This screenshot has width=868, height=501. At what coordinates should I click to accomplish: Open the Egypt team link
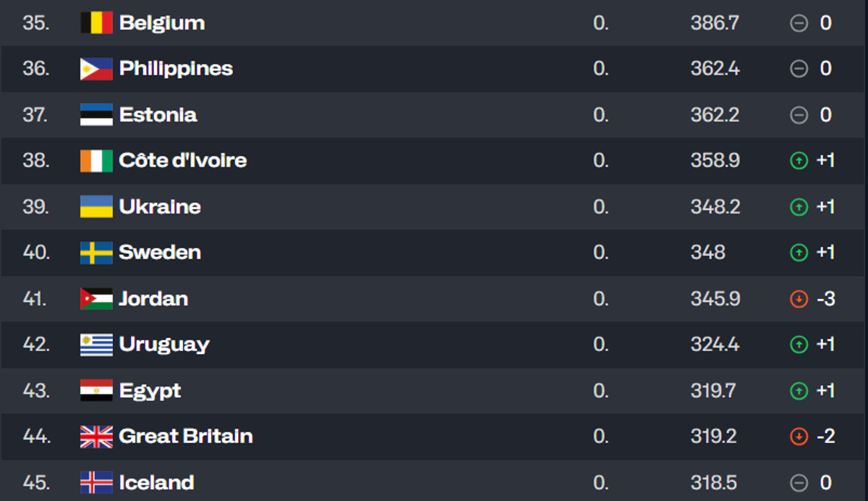(150, 391)
